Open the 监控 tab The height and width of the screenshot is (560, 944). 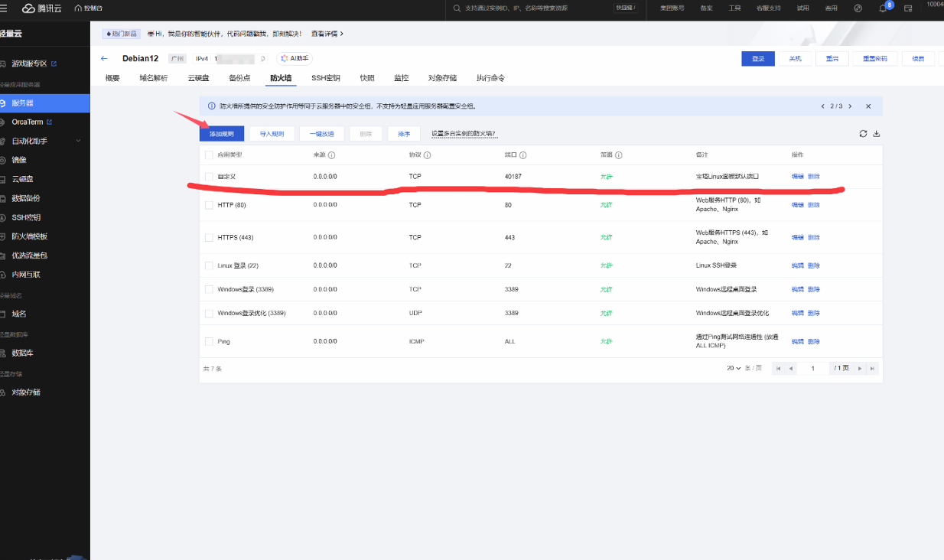(x=401, y=78)
